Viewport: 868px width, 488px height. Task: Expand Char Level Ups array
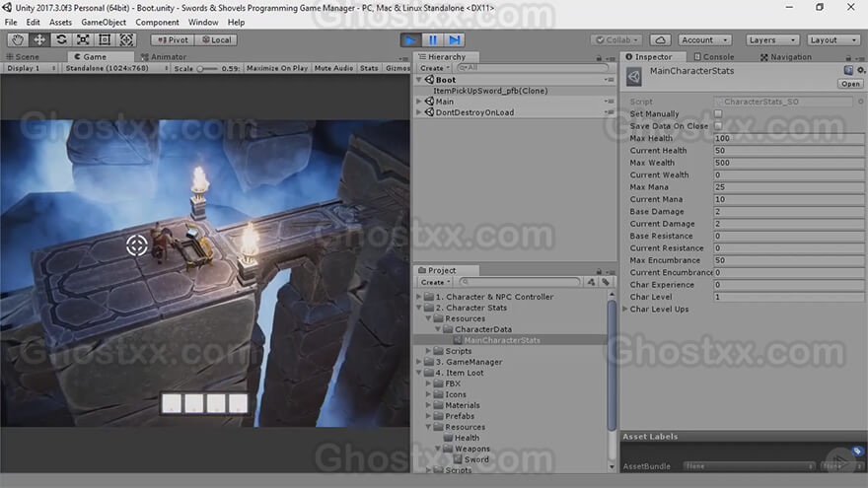coord(625,309)
